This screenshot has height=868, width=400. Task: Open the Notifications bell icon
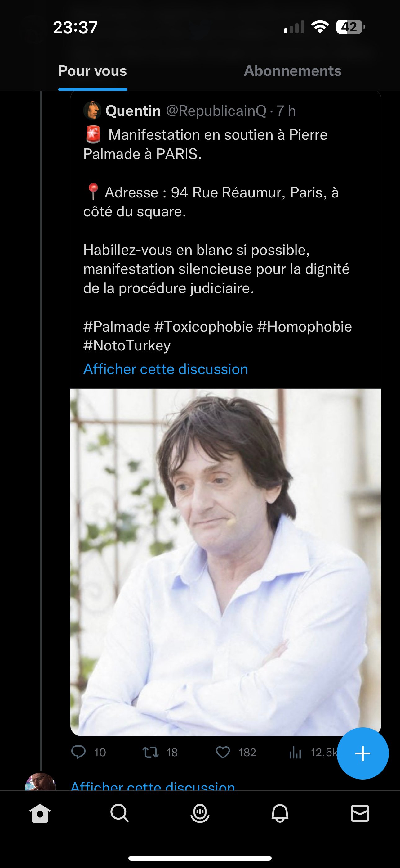[280, 814]
